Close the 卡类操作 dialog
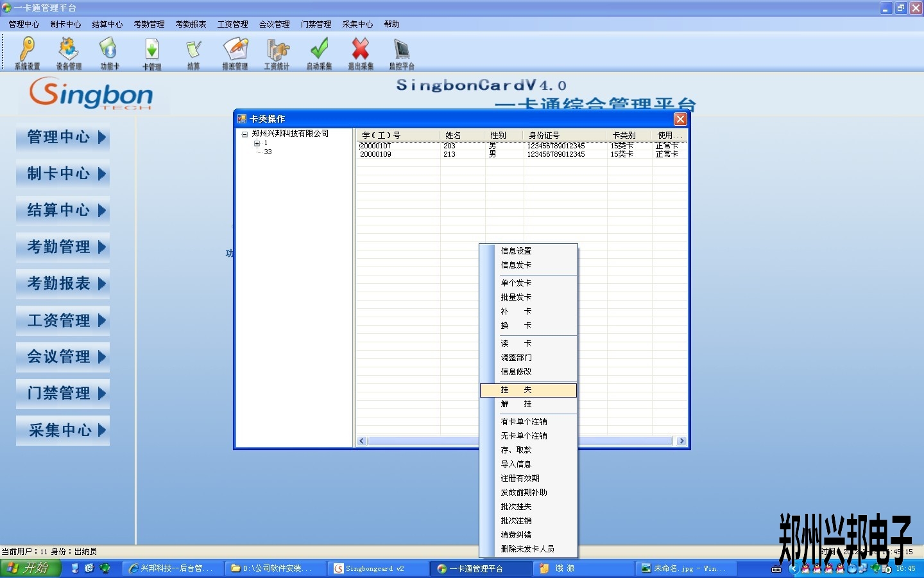This screenshot has width=924, height=578. point(680,119)
